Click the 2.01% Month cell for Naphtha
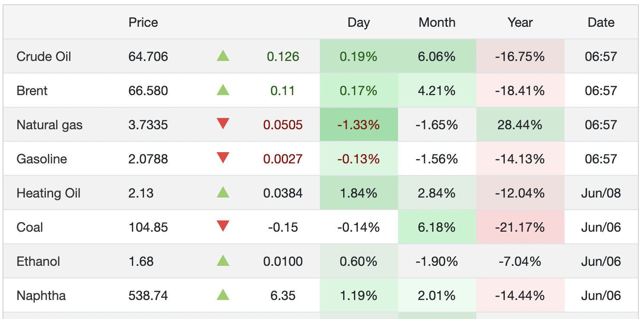Screen dimensions: 644x319 click(437, 296)
